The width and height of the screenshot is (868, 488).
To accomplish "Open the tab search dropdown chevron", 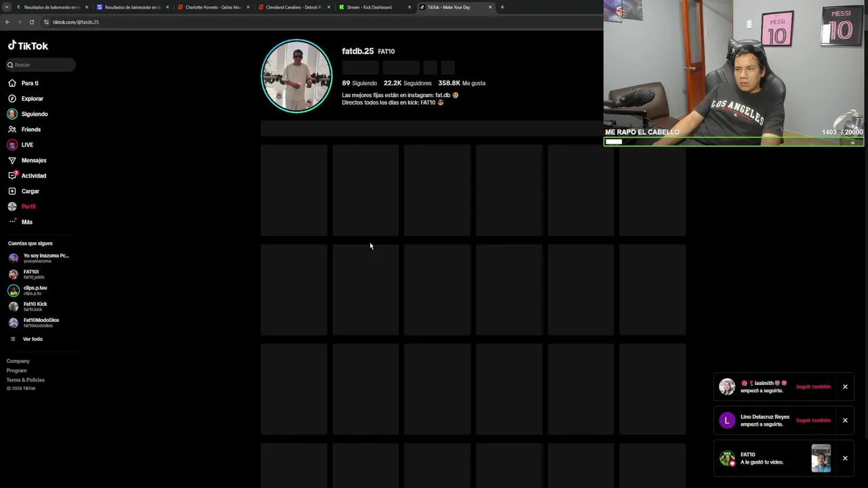I will point(5,7).
